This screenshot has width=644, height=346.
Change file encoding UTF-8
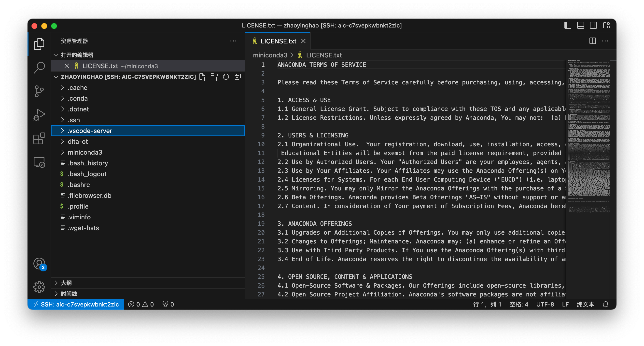coord(545,304)
